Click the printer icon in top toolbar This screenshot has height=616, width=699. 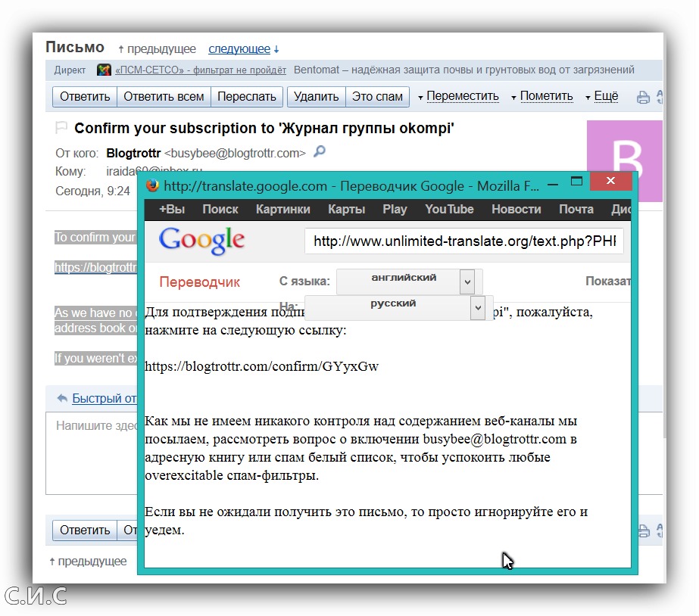(x=643, y=97)
